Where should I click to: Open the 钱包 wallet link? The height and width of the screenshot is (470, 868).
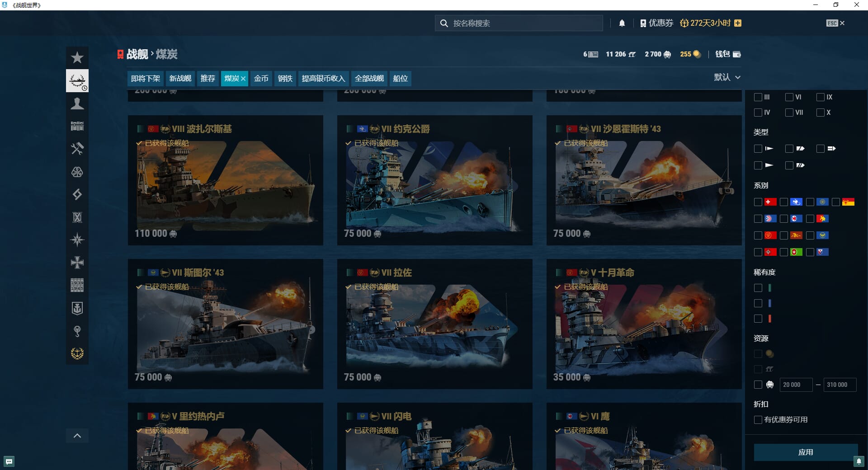728,54
